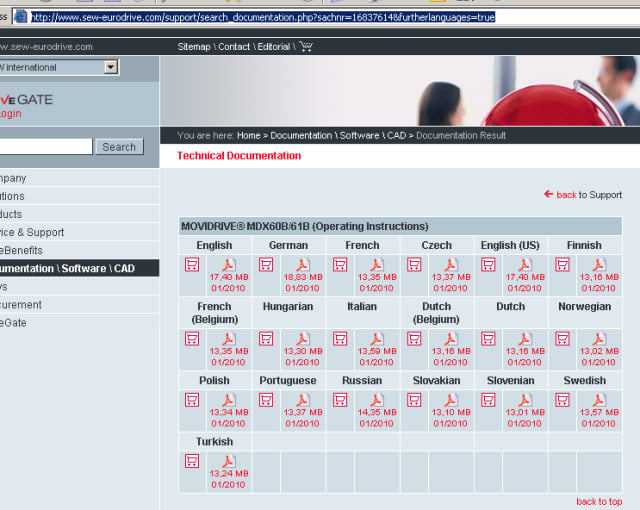Open the DriveGate login link
The height and width of the screenshot is (510, 640).
tap(11, 113)
